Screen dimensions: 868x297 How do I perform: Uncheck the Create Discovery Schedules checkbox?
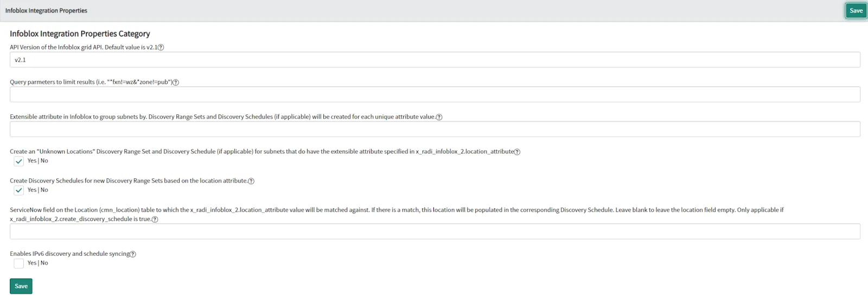coord(19,191)
